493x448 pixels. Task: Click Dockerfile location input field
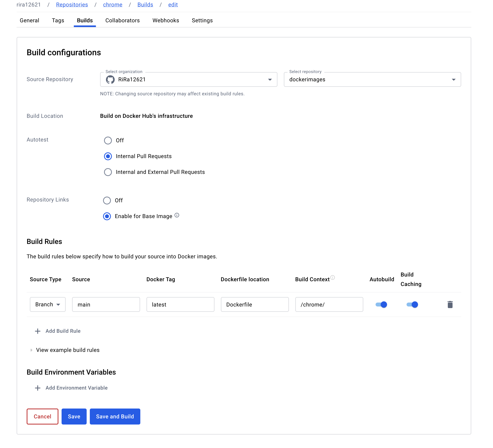pos(255,305)
